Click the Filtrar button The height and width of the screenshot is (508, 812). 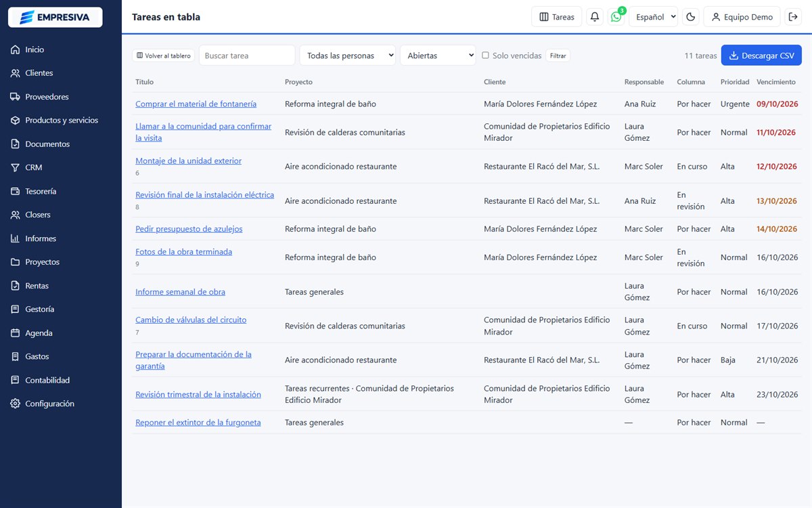558,56
